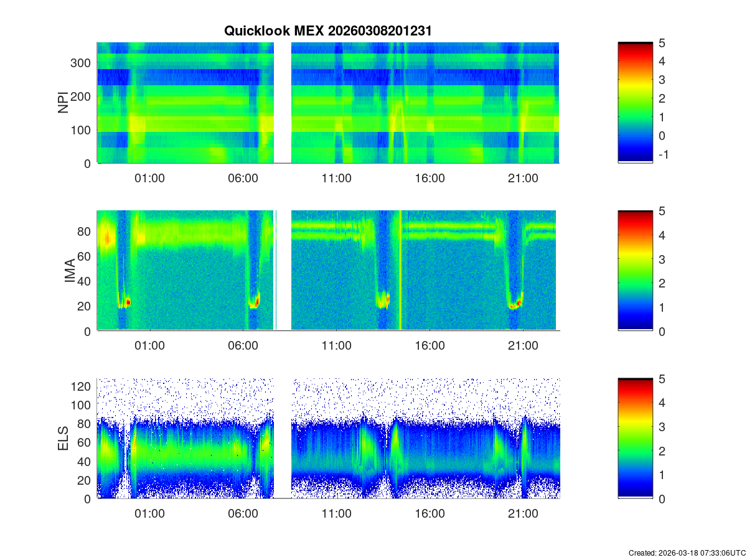Click the IMA y-axis label
The image size is (747, 560).
70,271
